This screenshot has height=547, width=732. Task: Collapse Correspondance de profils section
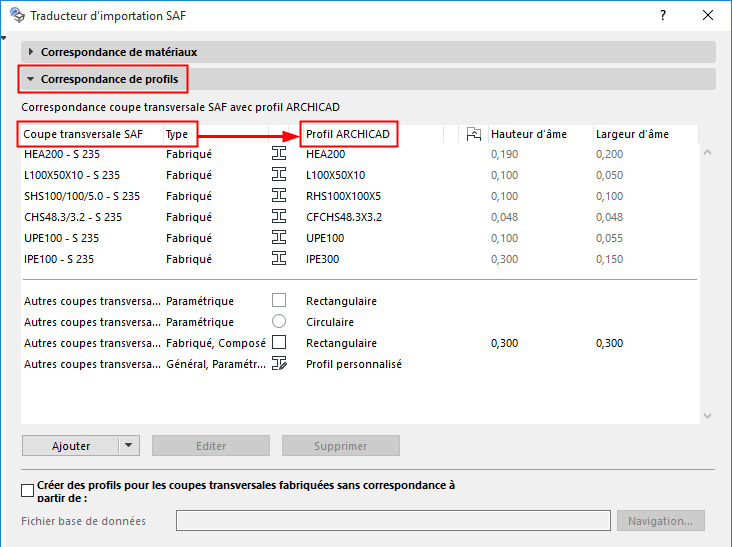click(30, 79)
